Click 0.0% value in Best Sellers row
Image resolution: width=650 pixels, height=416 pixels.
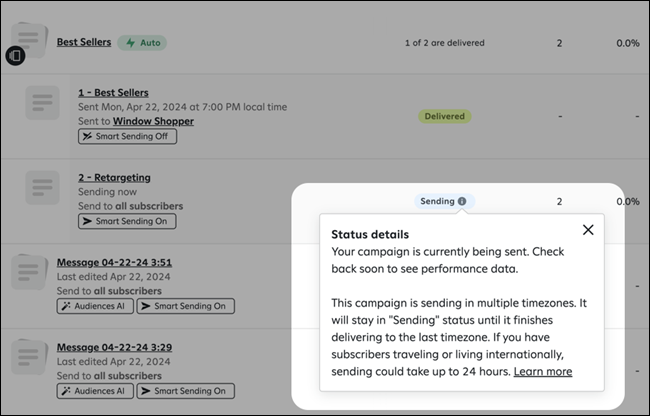coord(628,43)
